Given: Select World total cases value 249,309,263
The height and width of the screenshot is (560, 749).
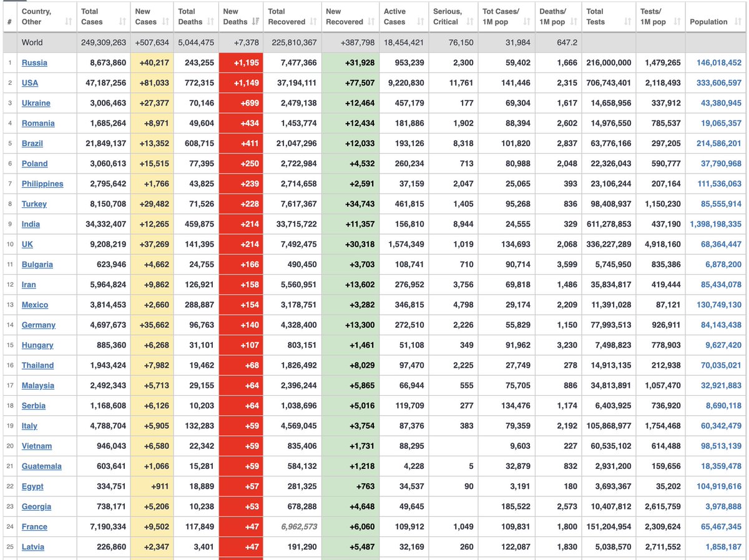Looking at the screenshot, I should (x=104, y=43).
